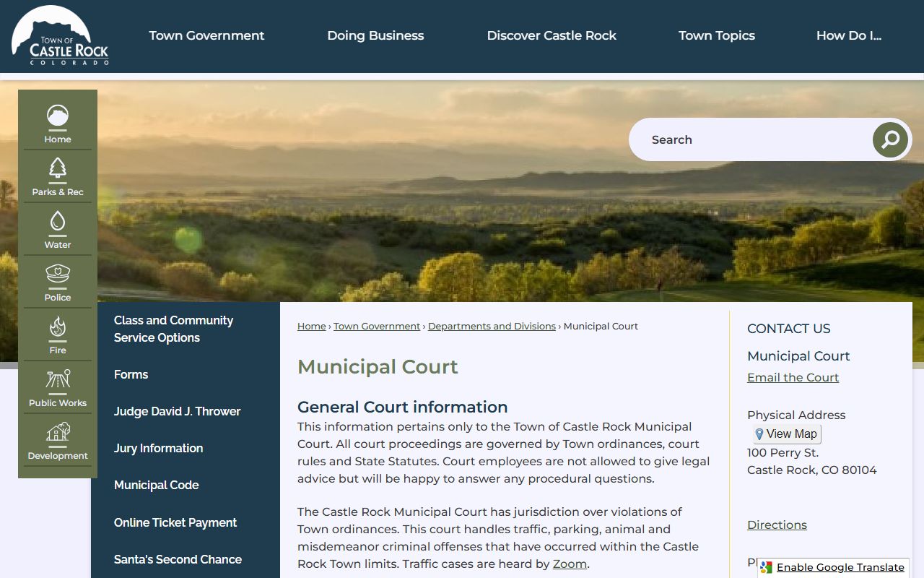
Task: Click the magnifying glass search button
Action: pyautogui.click(x=890, y=139)
